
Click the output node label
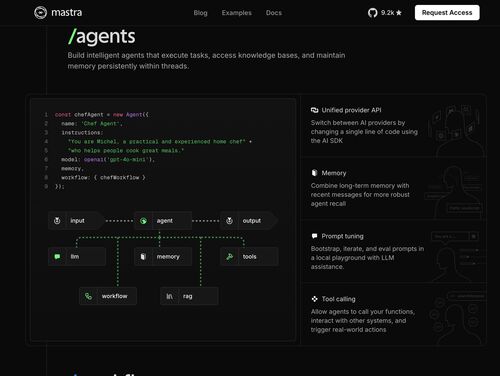[252, 221]
